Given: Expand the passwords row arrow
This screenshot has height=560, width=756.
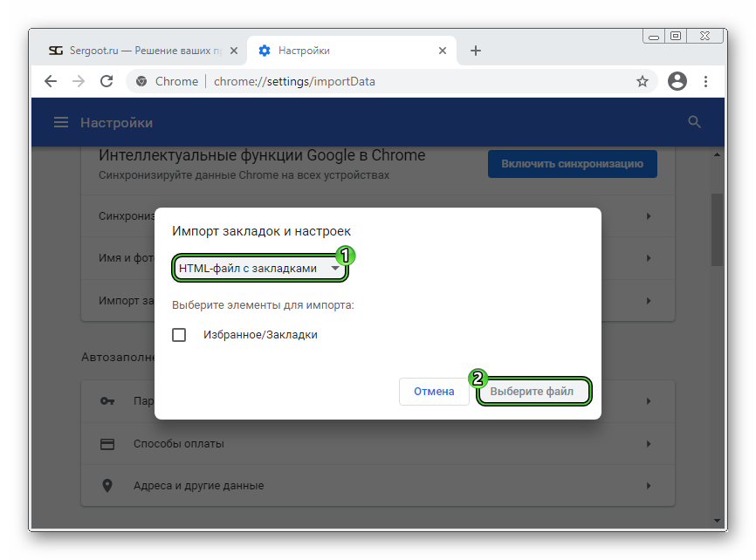Looking at the screenshot, I should point(649,401).
